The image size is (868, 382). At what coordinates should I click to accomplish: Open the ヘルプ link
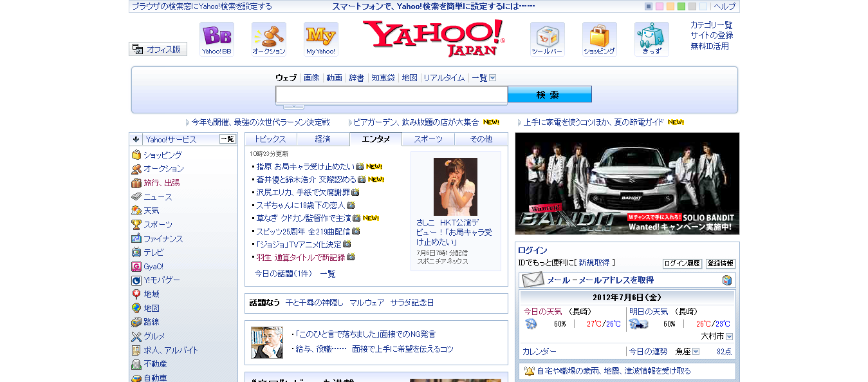[x=725, y=6]
